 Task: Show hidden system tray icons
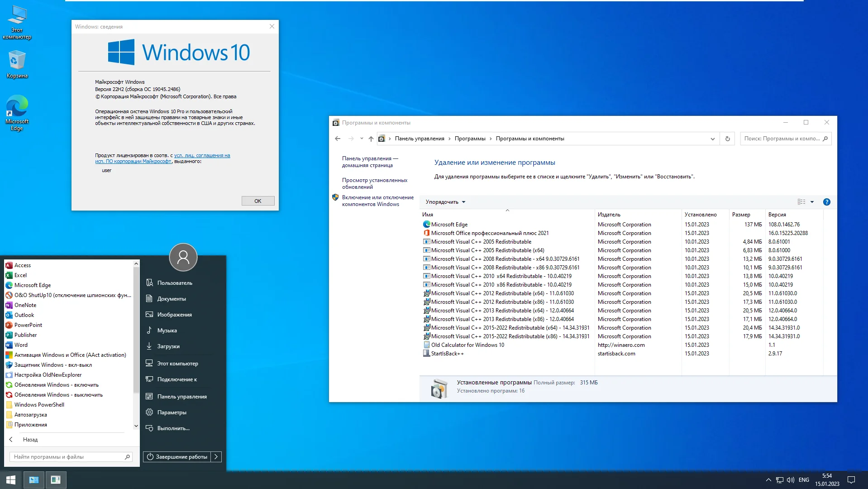click(x=768, y=480)
